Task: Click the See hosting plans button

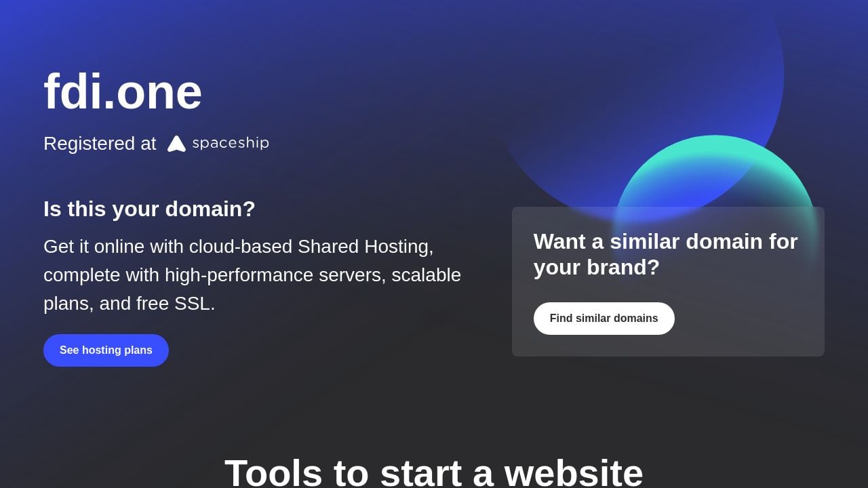Action: 106,350
